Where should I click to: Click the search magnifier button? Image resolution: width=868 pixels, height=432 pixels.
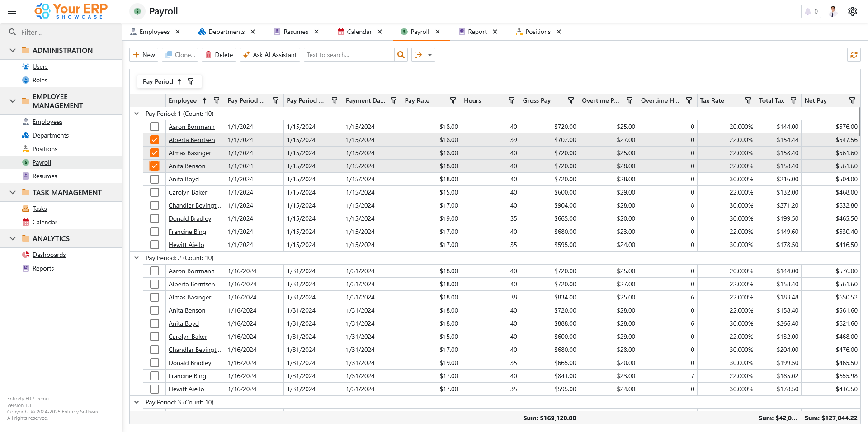pyautogui.click(x=401, y=55)
